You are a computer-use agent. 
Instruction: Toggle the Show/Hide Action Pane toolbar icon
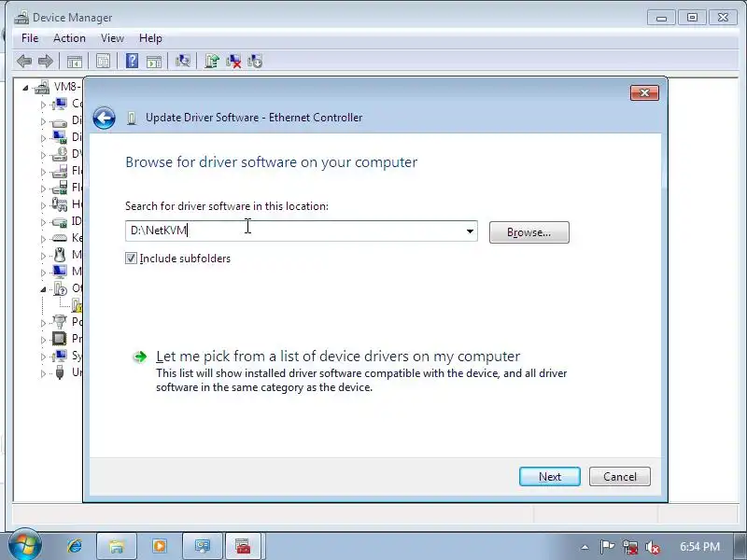tap(154, 62)
